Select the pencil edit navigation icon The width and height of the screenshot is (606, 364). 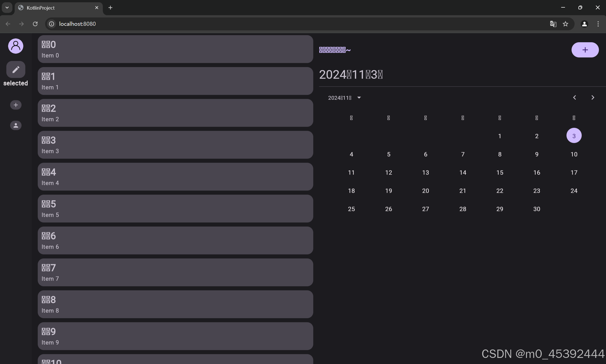tap(16, 70)
